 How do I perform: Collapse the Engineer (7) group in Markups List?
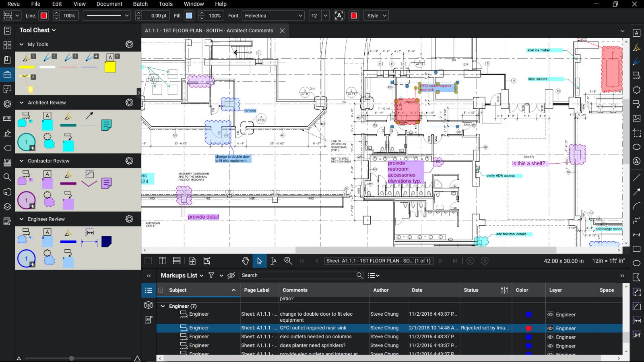(x=163, y=306)
